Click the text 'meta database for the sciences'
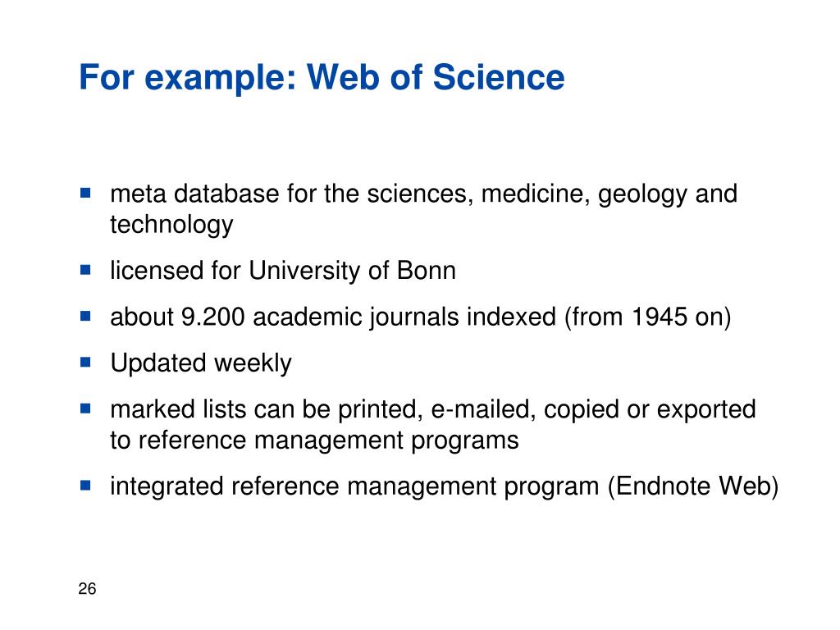840x630 pixels. 291,194
